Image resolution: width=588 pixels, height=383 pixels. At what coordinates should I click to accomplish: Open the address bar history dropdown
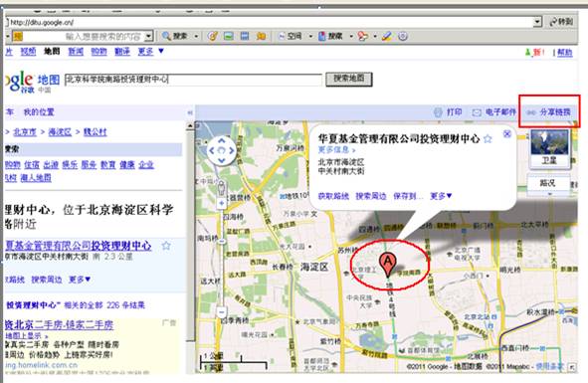click(537, 22)
